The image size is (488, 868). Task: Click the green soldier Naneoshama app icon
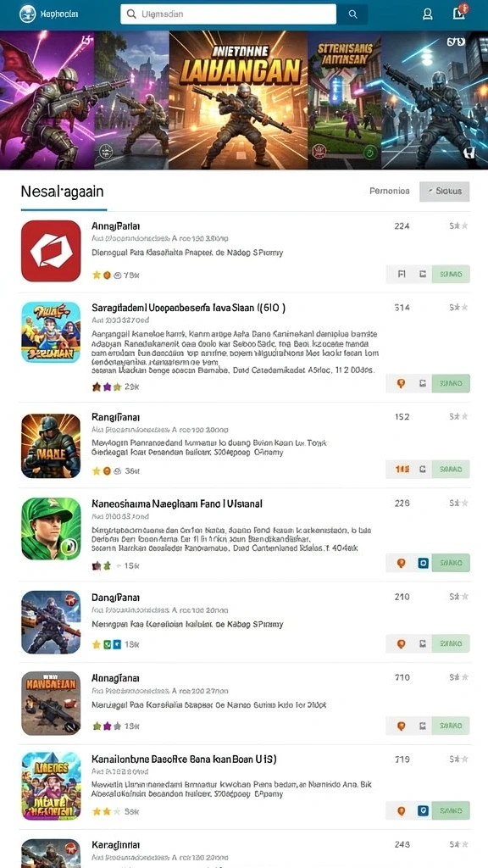(x=51, y=529)
